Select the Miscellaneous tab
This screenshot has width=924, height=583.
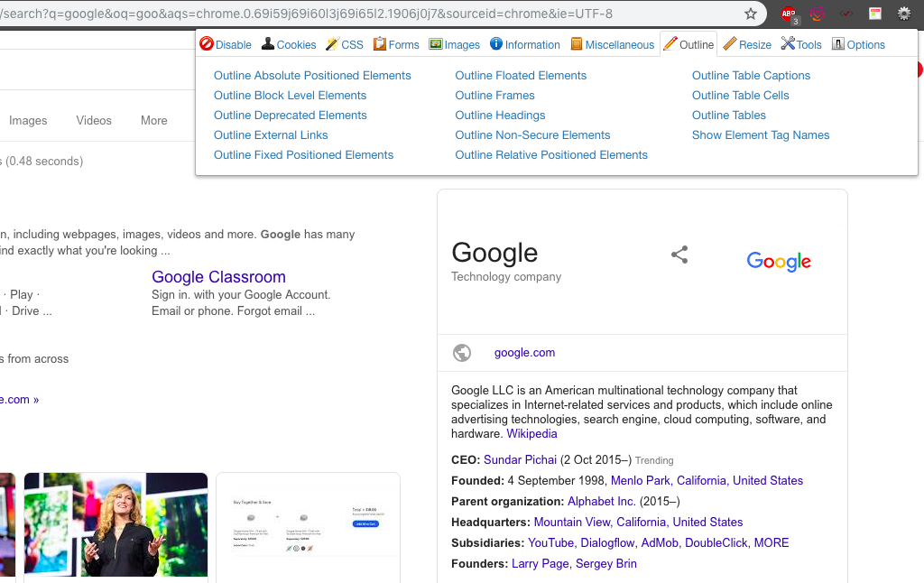tap(613, 44)
